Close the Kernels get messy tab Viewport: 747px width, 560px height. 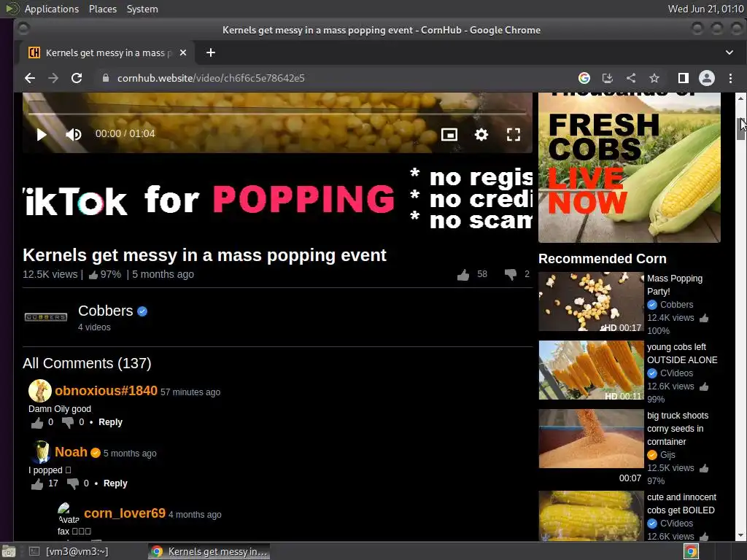click(x=183, y=52)
